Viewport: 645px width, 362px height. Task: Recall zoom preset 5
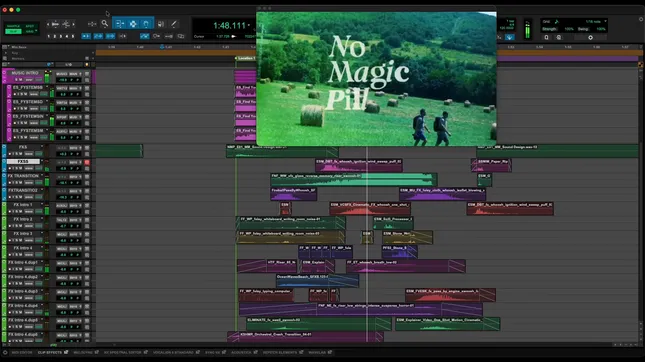pos(73,36)
